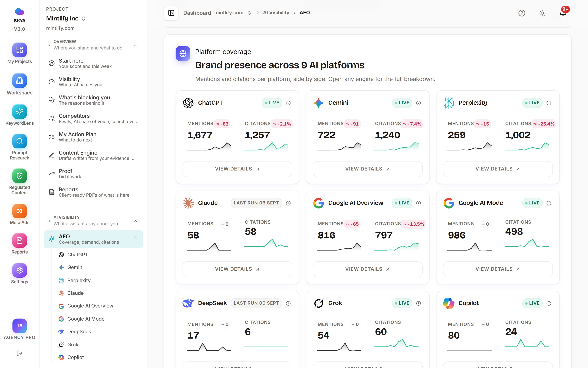588x368 pixels.
Task: Collapse the Overview section
Action: tap(135, 46)
